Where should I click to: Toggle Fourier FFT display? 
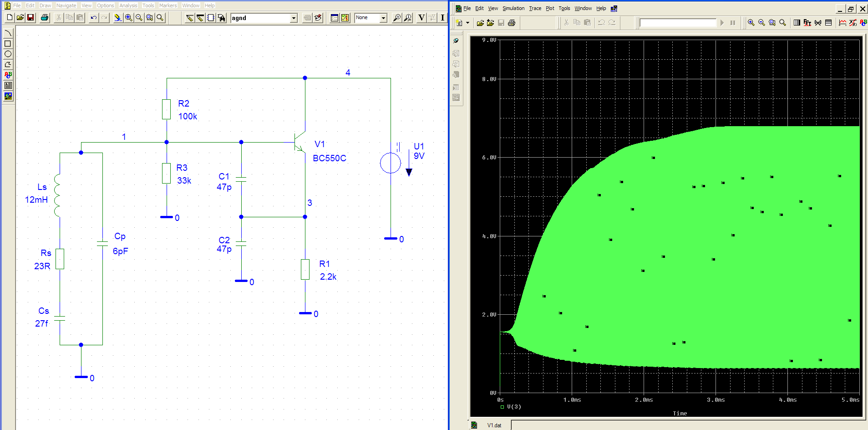click(807, 23)
